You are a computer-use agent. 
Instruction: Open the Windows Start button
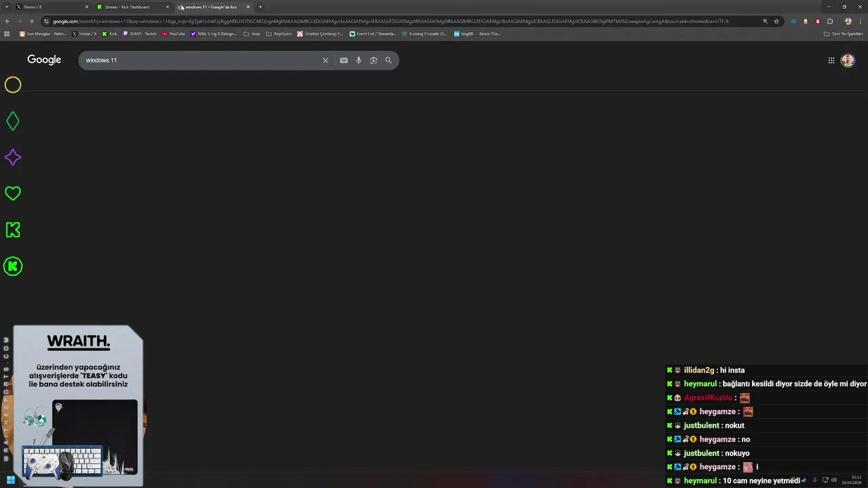[11, 480]
